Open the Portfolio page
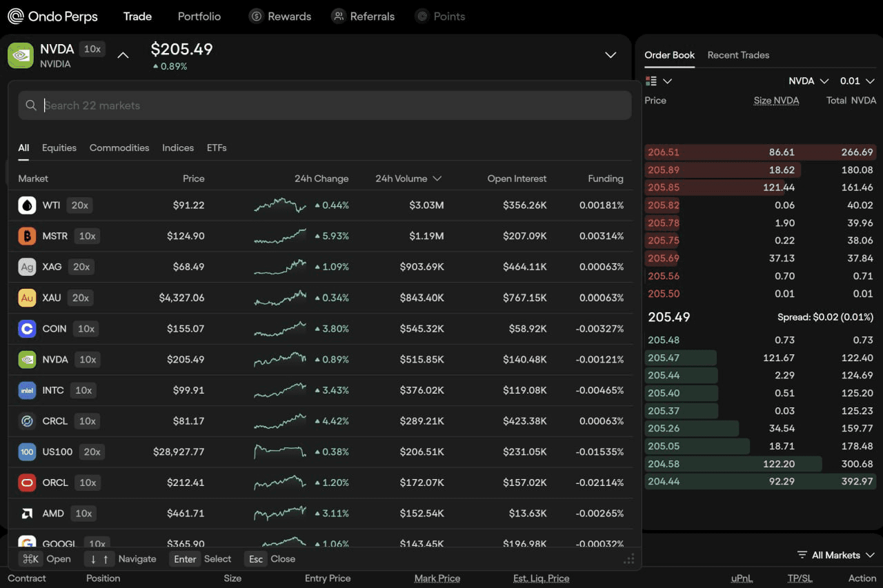 click(199, 17)
